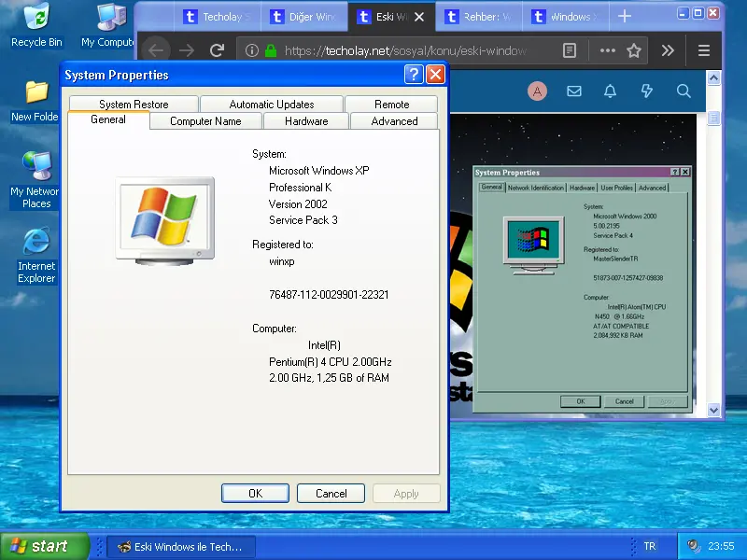Switch to the Hardware tab
This screenshot has width=747, height=560.
pyautogui.click(x=306, y=121)
